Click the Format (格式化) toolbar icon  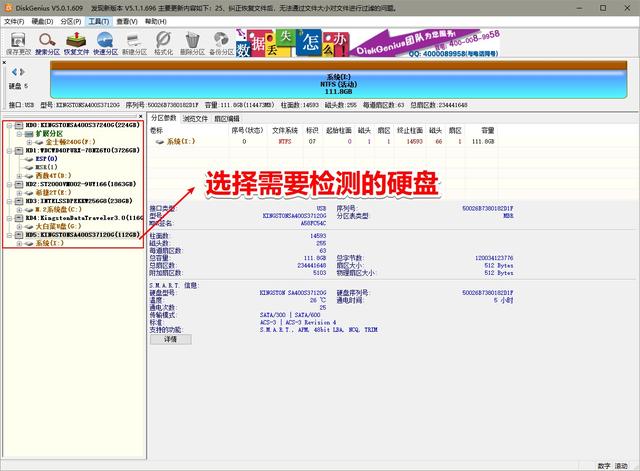pos(163,44)
